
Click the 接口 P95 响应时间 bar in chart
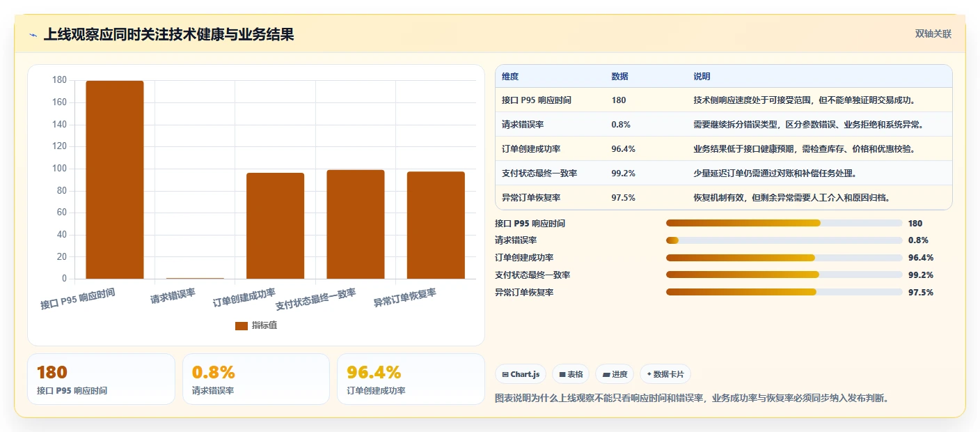tap(115, 180)
